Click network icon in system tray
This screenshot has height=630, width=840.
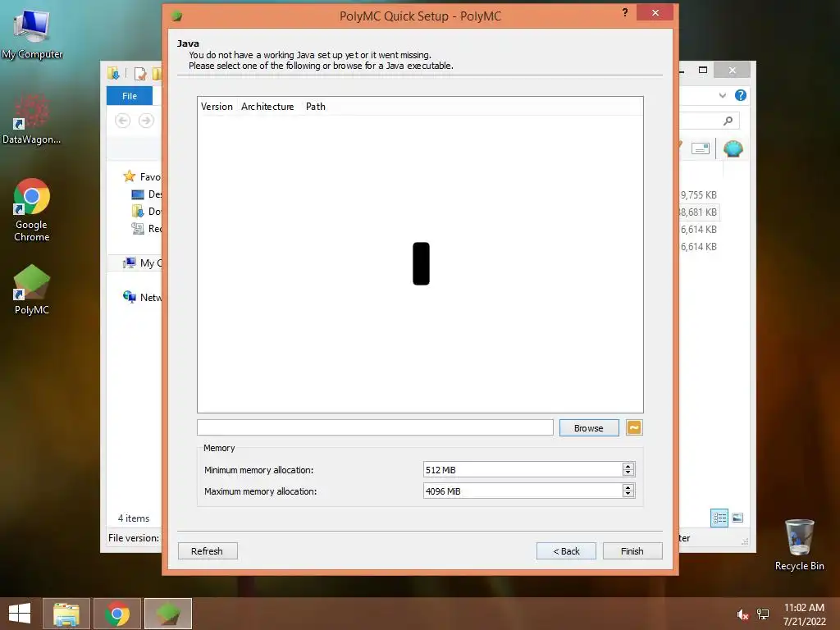[x=763, y=614]
